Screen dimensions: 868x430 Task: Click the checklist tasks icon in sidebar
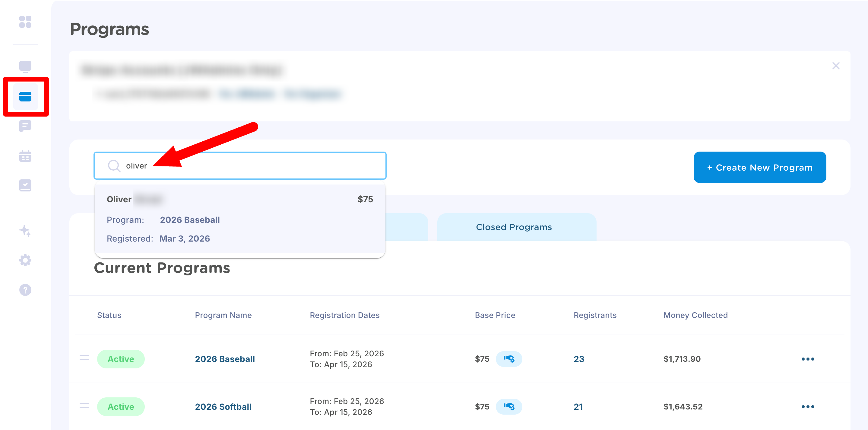pos(25,185)
